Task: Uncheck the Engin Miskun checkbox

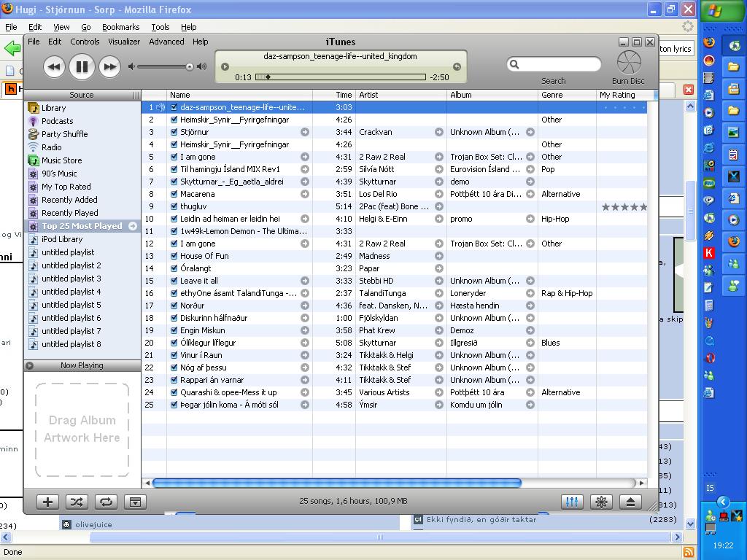Action: click(x=174, y=330)
